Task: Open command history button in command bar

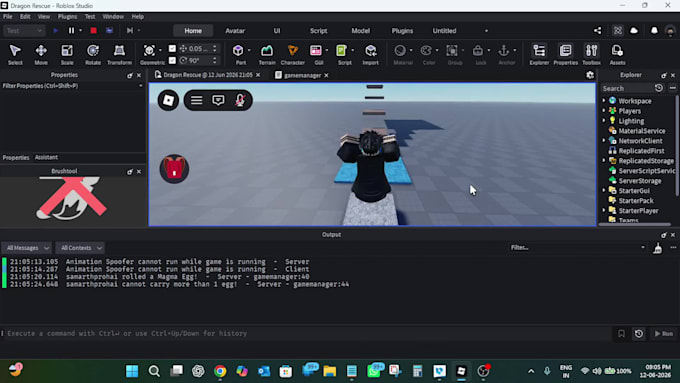Action: point(639,334)
